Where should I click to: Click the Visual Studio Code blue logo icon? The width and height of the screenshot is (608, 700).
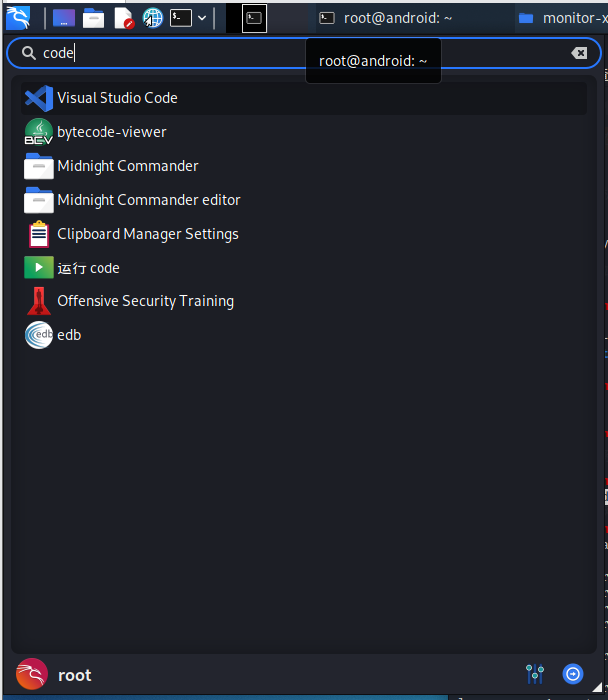coord(39,98)
